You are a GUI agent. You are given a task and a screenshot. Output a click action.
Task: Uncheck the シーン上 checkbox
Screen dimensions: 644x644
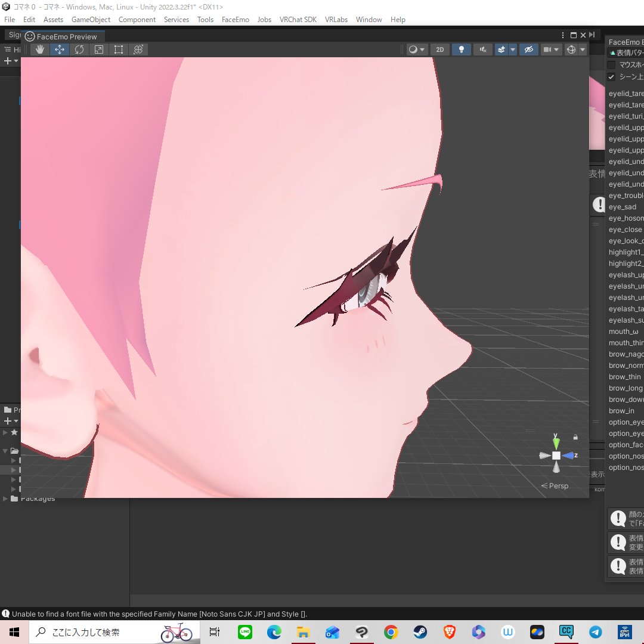click(611, 77)
